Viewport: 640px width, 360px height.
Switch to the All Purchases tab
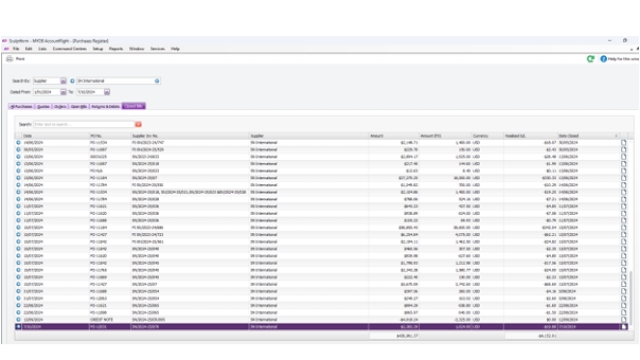[x=21, y=107]
